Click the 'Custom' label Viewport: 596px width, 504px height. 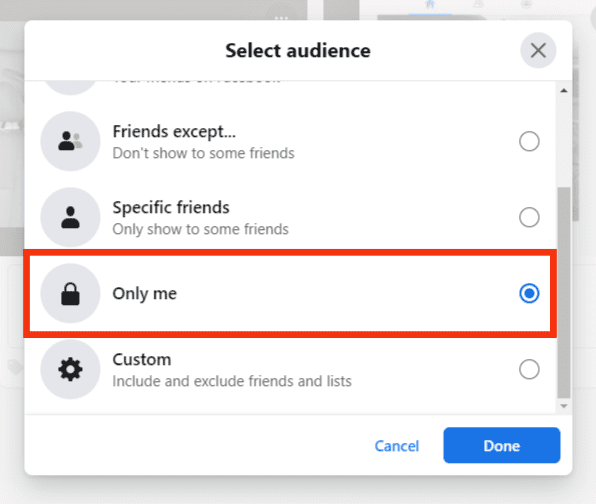[142, 360]
